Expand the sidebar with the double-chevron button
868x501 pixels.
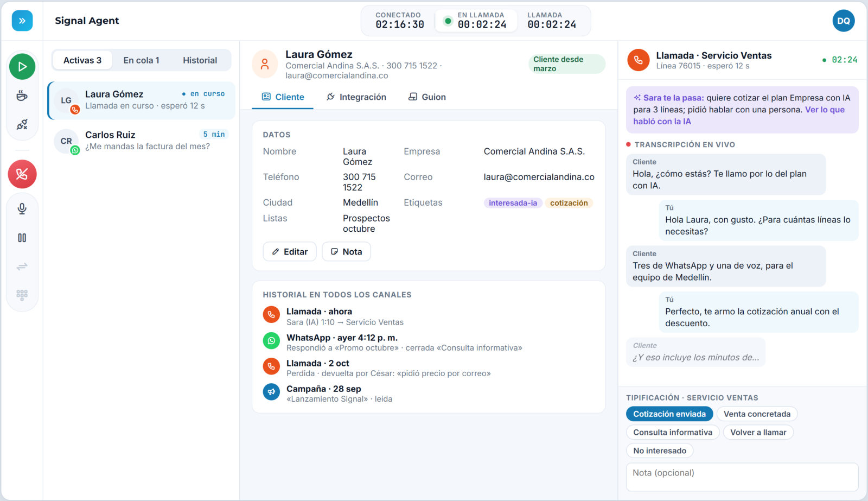[x=22, y=21]
